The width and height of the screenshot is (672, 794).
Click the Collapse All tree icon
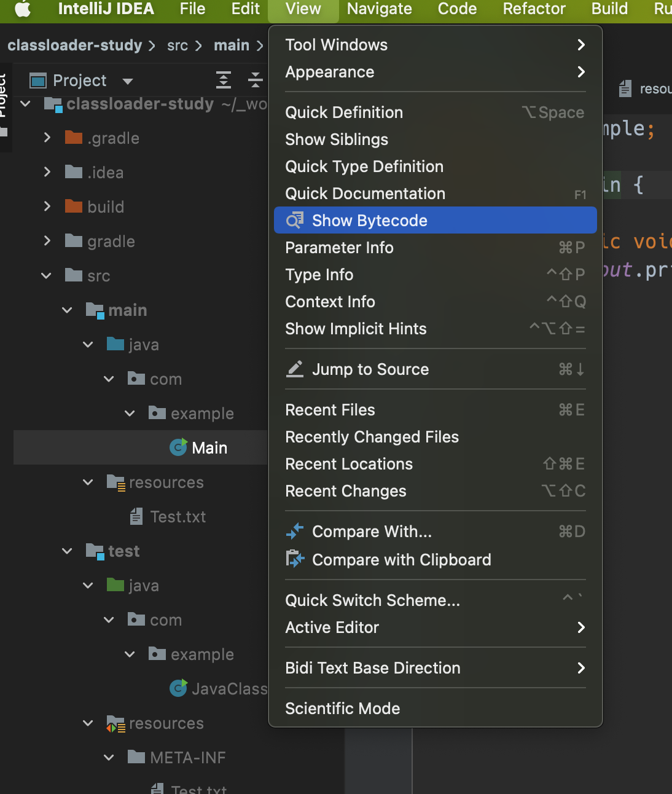(x=256, y=80)
